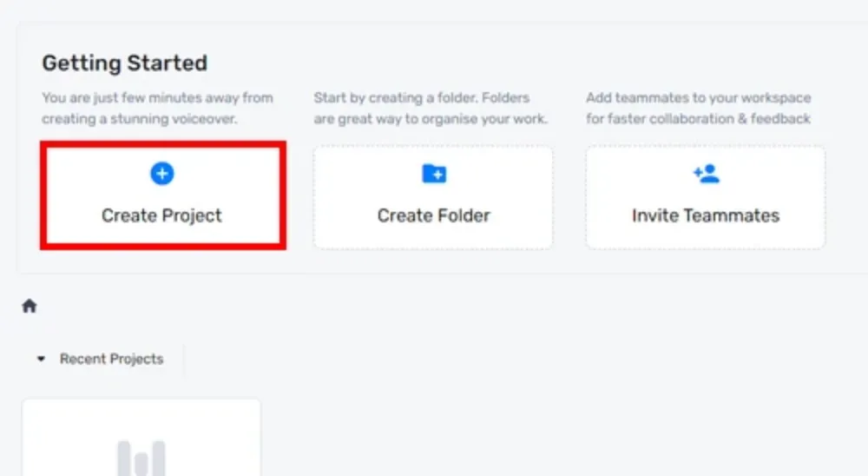Click the folder-plus icon above Create Folder
Screen dimensions: 868x476
pyautogui.click(x=434, y=174)
